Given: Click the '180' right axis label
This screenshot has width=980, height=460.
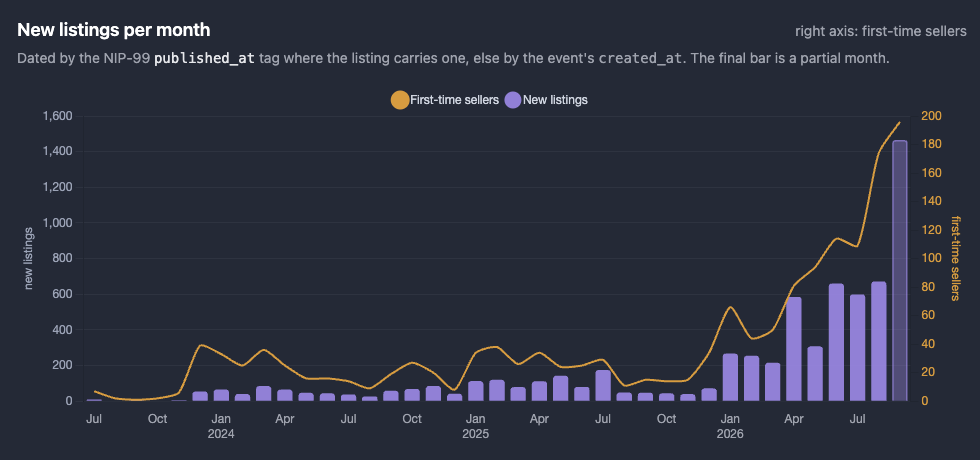Looking at the screenshot, I should [x=931, y=144].
